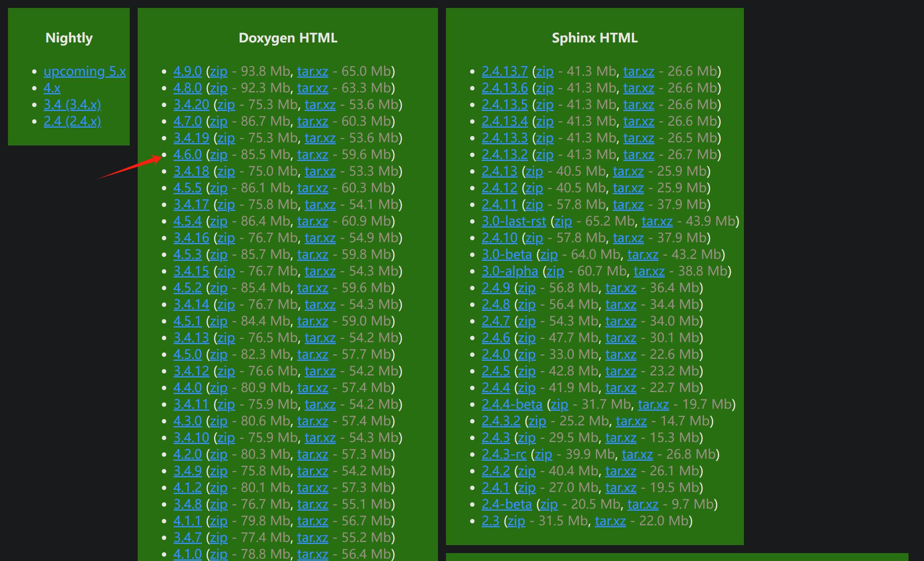924x561 pixels.
Task: Open Sphinx HTML version 2.4.13.7
Action: [504, 71]
